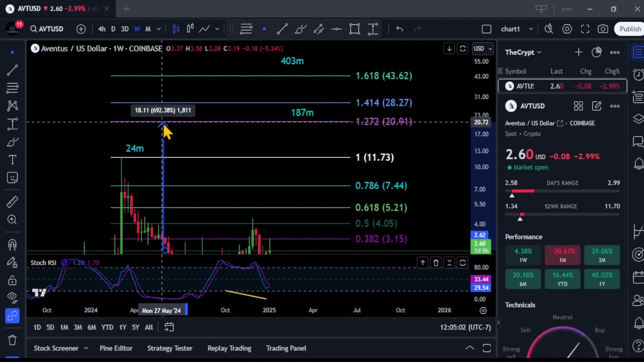Open the AVTUSD symbol search

(46, 29)
